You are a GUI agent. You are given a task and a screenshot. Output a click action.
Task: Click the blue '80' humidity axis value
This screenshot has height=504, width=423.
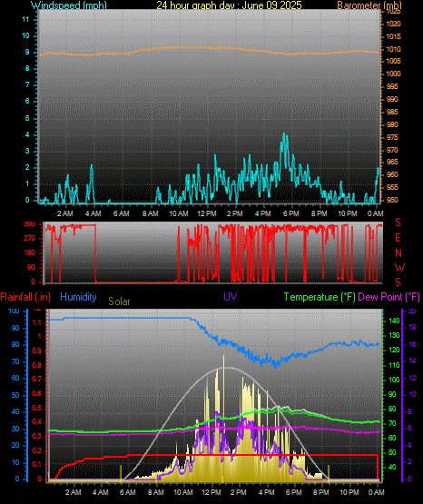(15, 344)
